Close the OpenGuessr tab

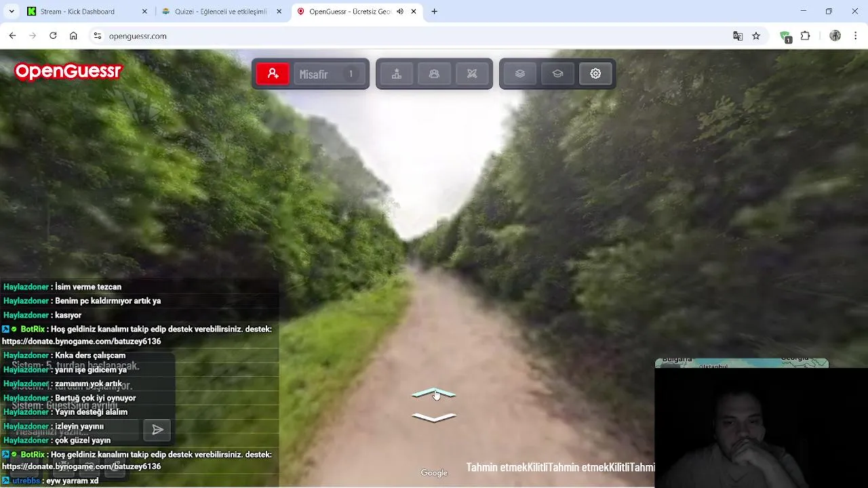click(414, 12)
